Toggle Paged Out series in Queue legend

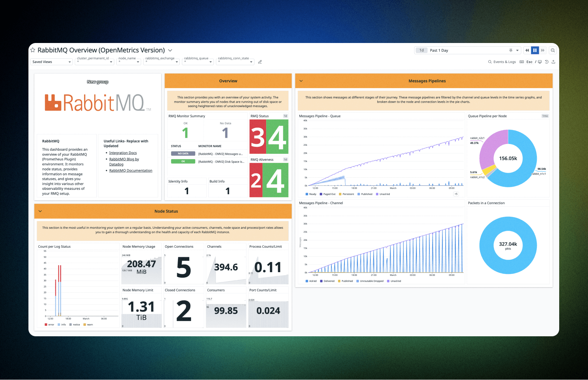click(328, 194)
